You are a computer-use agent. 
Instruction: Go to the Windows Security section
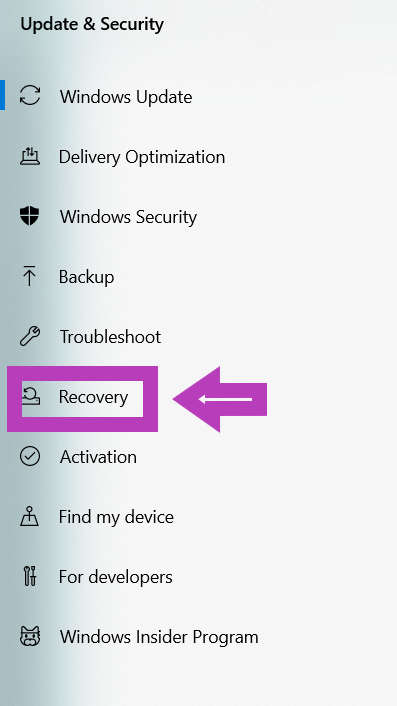point(128,217)
